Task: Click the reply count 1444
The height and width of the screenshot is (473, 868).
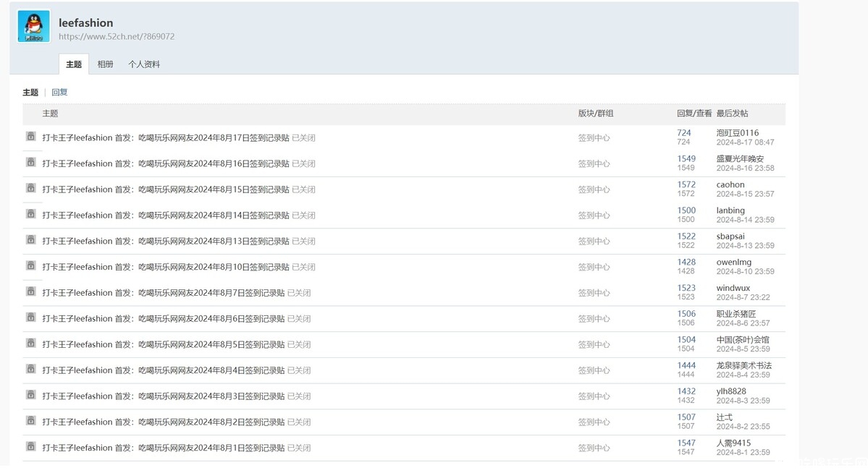Action: [686, 365]
